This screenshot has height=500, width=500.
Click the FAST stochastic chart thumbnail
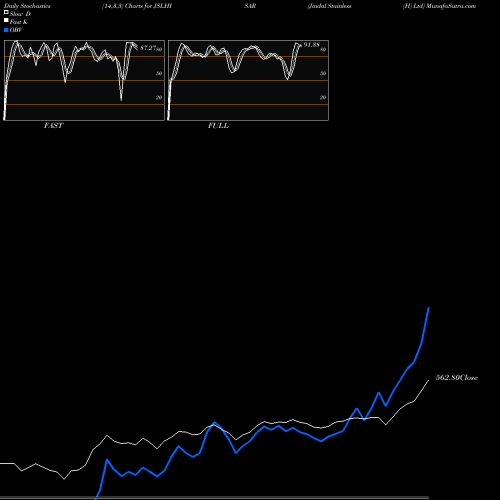pyautogui.click(x=84, y=80)
